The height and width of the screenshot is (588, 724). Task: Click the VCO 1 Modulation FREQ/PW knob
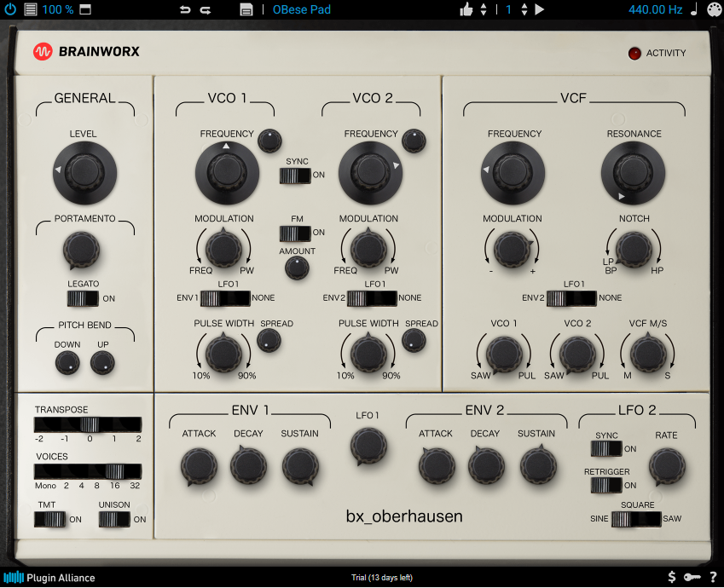click(223, 249)
